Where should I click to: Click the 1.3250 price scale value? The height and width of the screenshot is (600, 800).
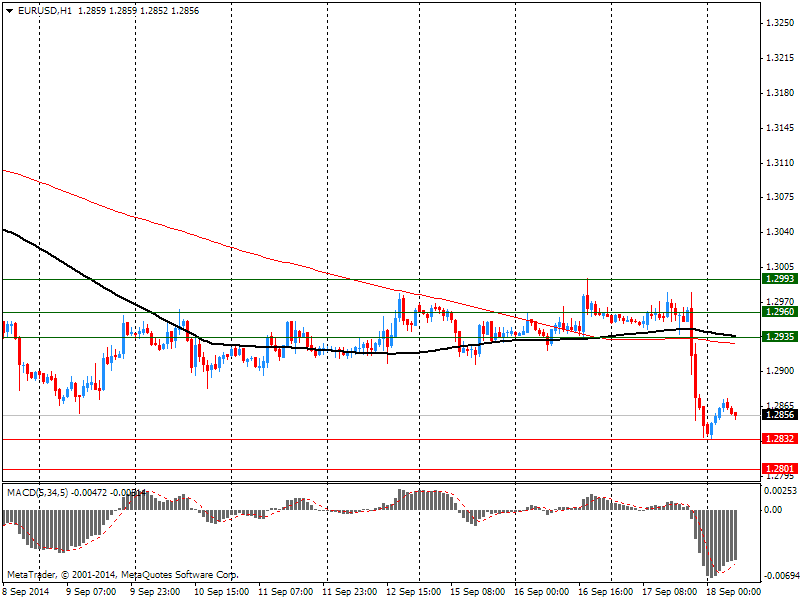[781, 23]
